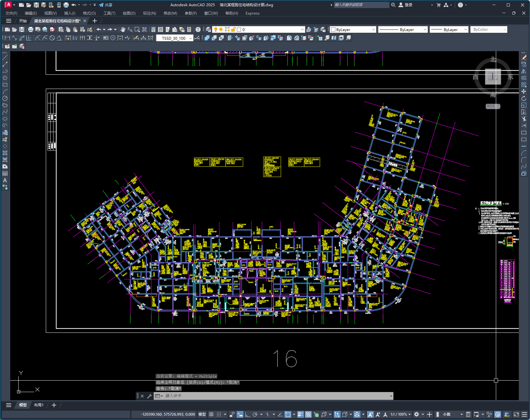Toggle annotation visibility in status bar
The image size is (530, 420).
point(370,414)
